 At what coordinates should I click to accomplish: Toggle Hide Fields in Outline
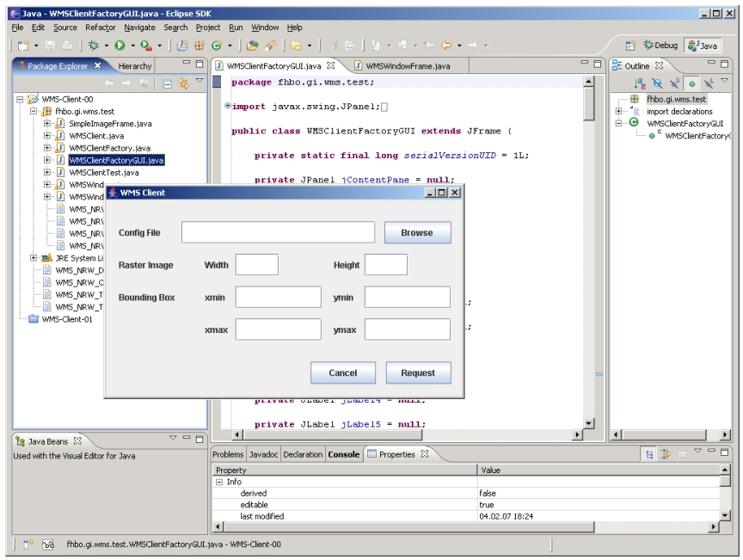pyautogui.click(x=657, y=84)
